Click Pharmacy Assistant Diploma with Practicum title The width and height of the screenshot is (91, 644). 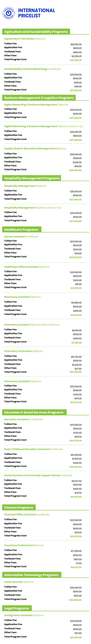pos(32,325)
